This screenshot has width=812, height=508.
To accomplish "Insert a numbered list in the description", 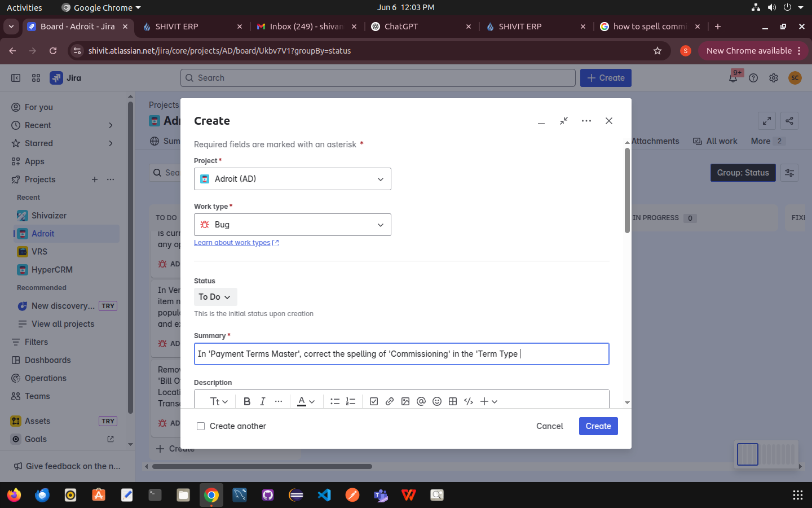I will point(351,401).
